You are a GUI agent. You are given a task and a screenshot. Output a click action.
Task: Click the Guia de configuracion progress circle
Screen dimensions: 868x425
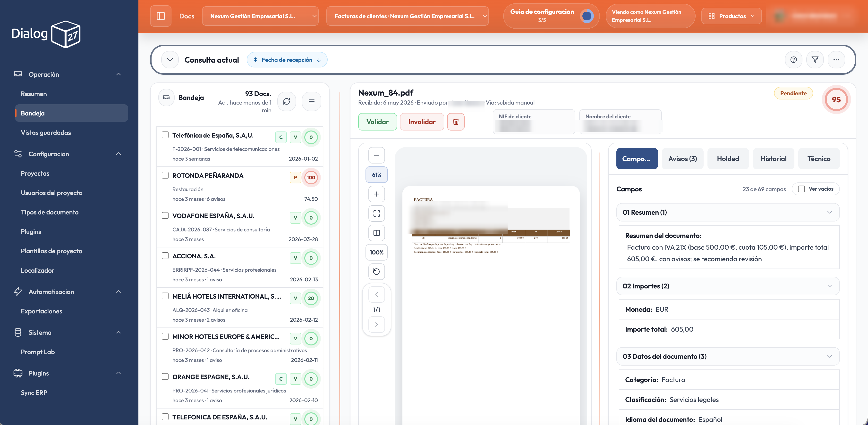(587, 16)
